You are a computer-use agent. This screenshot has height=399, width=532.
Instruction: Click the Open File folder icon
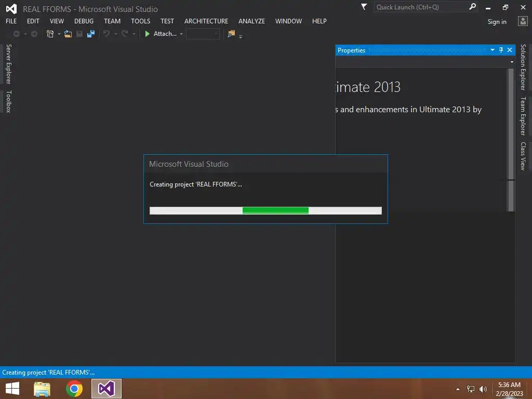click(68, 34)
